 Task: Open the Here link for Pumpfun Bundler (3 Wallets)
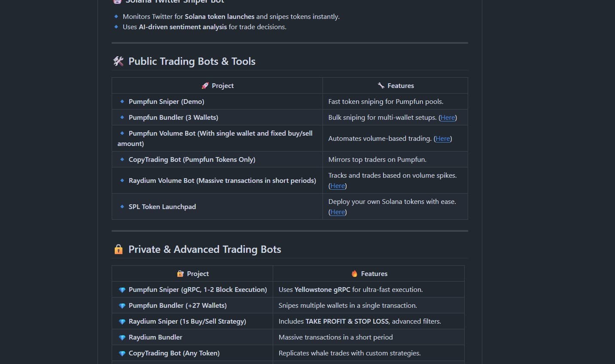448,117
